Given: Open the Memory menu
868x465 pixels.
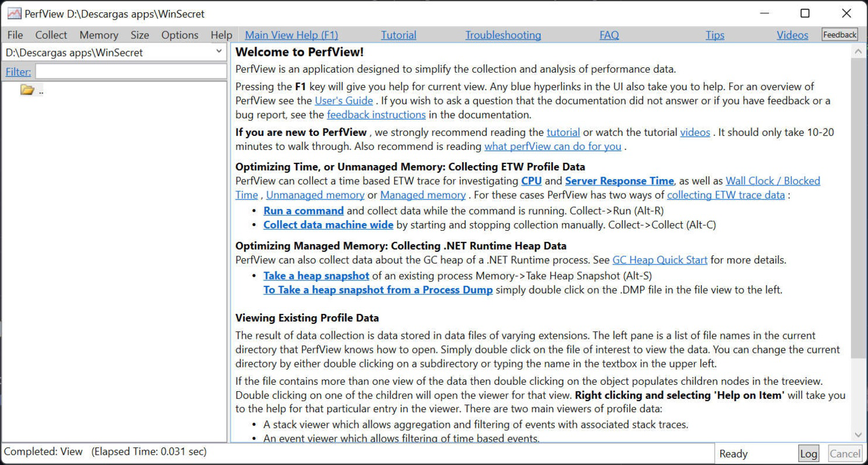Looking at the screenshot, I should pos(98,35).
